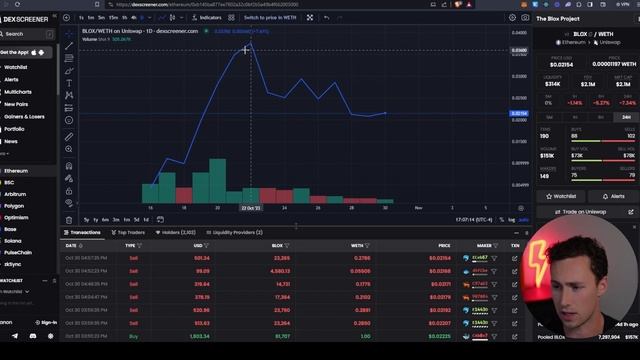
Task: Select the text annotation tool
Action: coord(69,83)
